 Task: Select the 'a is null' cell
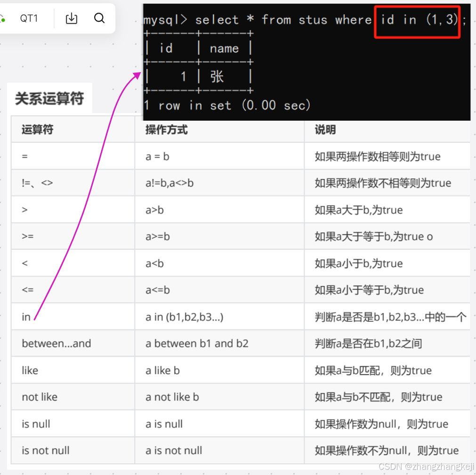219,423
